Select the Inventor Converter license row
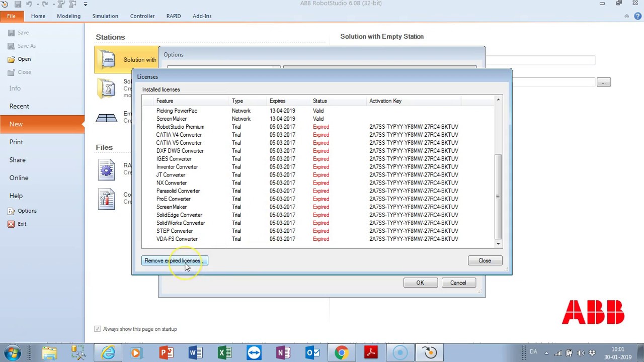644x362 pixels. [318, 167]
